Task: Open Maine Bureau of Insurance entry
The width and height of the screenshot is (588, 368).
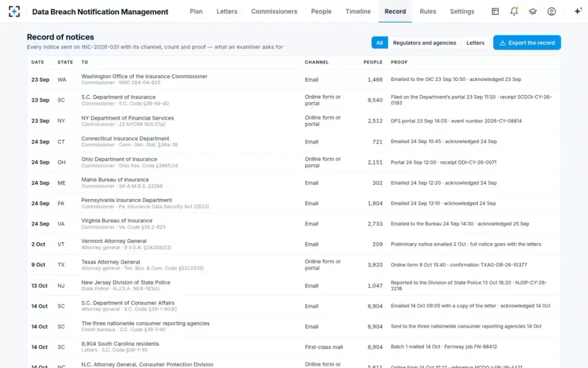Action: pyautogui.click(x=294, y=183)
